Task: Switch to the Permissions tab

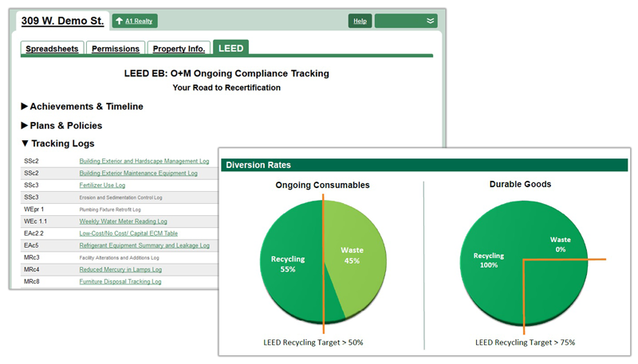Action: point(116,49)
